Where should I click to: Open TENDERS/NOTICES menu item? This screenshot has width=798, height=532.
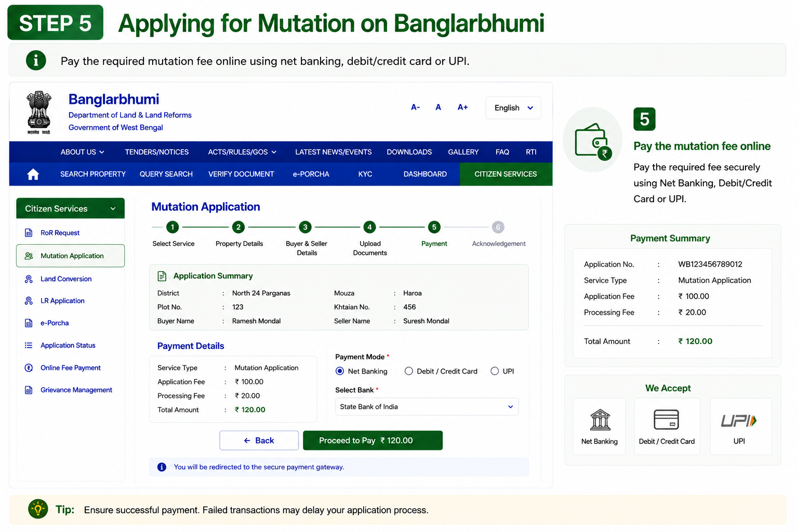click(157, 152)
